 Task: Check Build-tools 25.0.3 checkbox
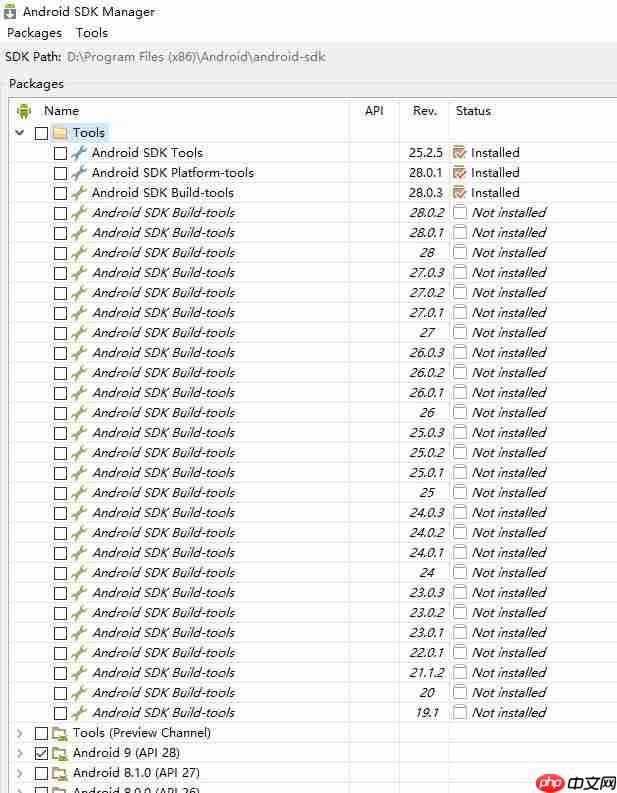(60, 433)
